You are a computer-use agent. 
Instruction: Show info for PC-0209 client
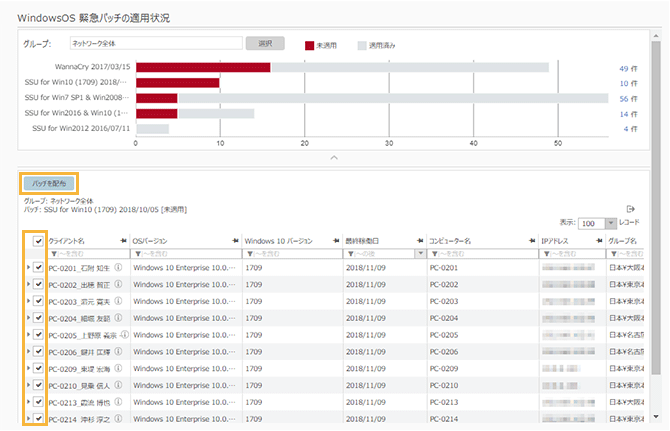[118, 369]
